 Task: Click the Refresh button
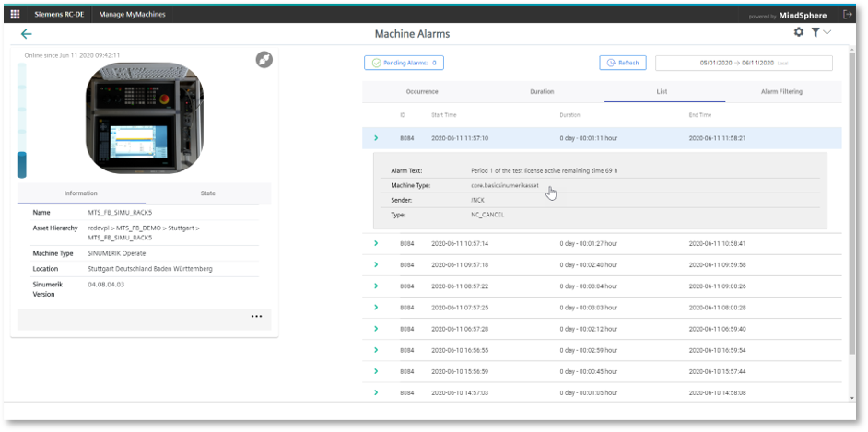(x=623, y=63)
